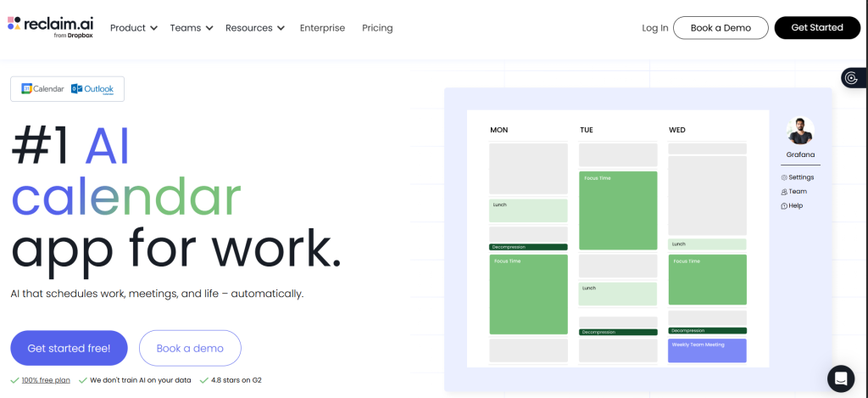Click the black Get Started button
Screen dimensions: 868x398
tap(817, 28)
